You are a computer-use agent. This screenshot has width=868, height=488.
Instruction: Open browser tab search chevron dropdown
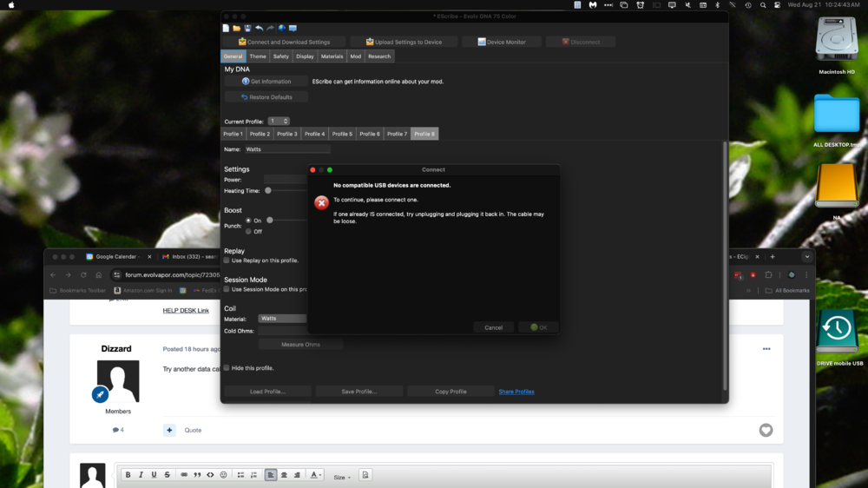(x=807, y=257)
